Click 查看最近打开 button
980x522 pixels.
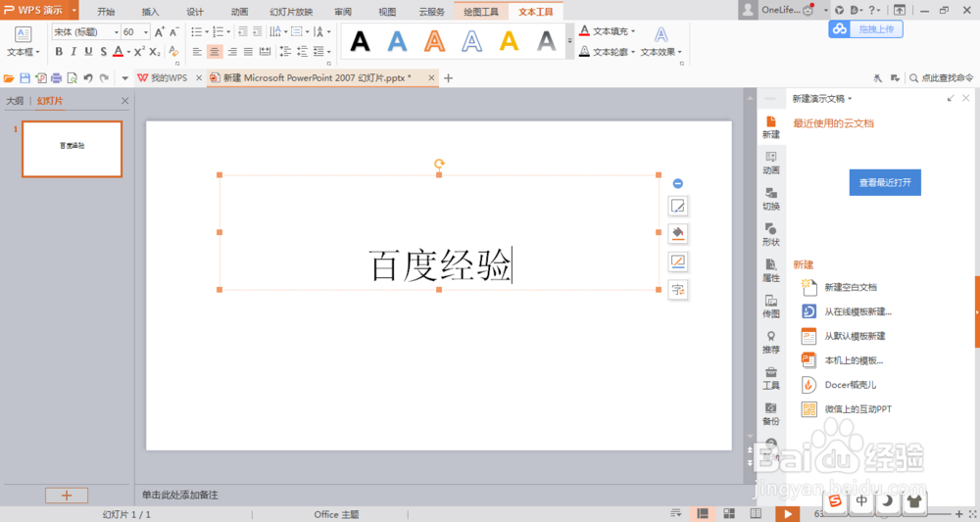tap(884, 182)
